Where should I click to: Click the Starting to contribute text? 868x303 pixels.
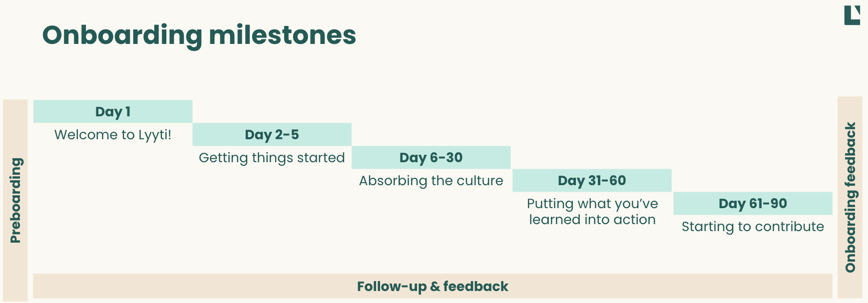click(753, 227)
